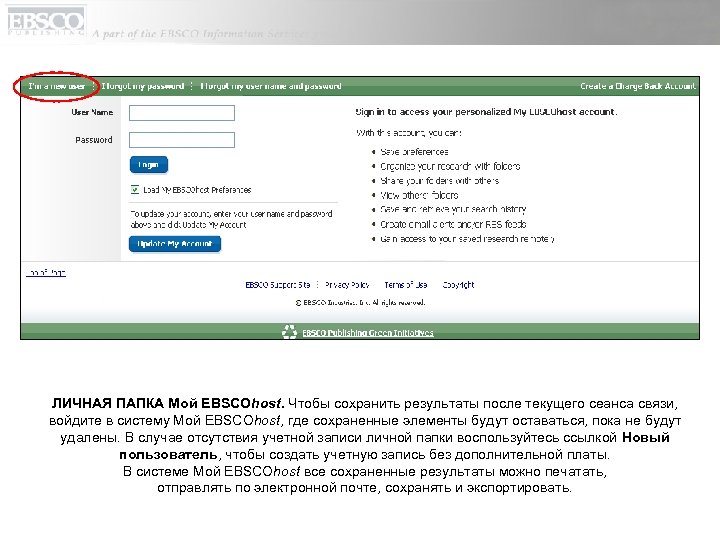Open the Copyright link
720x540 pixels.
tap(458, 285)
